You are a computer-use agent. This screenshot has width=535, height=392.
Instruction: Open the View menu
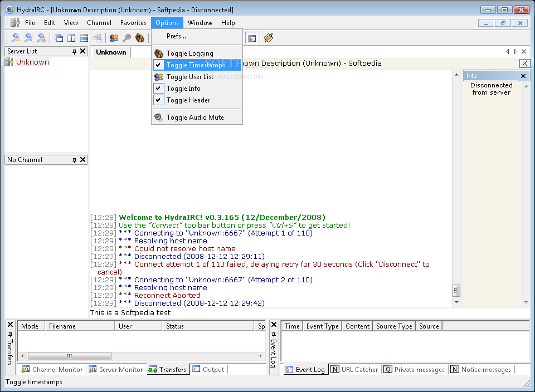point(71,23)
